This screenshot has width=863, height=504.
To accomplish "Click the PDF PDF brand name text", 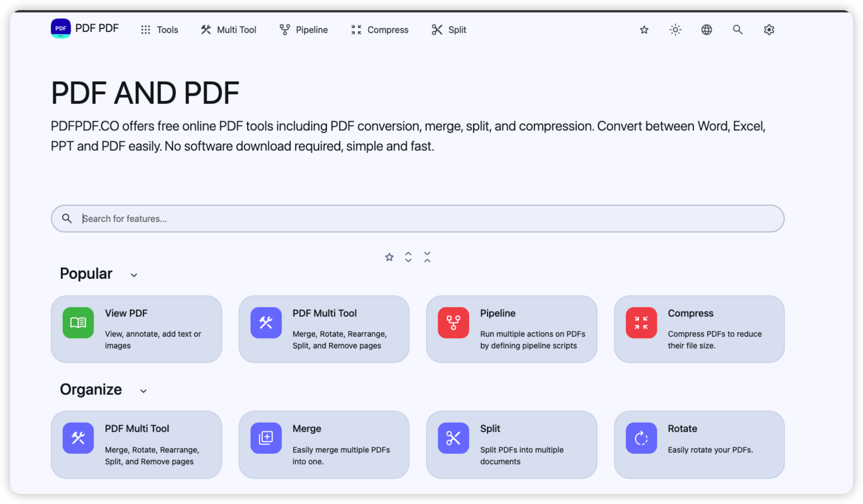I will click(x=97, y=28).
